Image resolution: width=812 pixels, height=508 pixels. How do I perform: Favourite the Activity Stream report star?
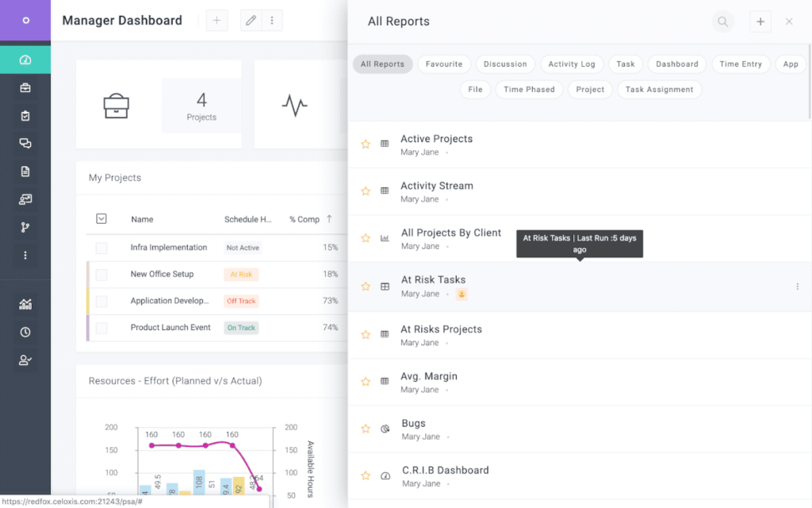click(366, 190)
